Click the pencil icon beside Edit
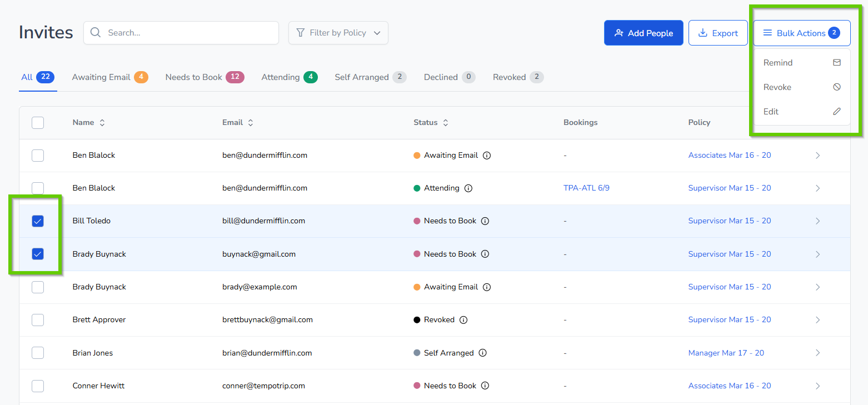 coord(836,112)
